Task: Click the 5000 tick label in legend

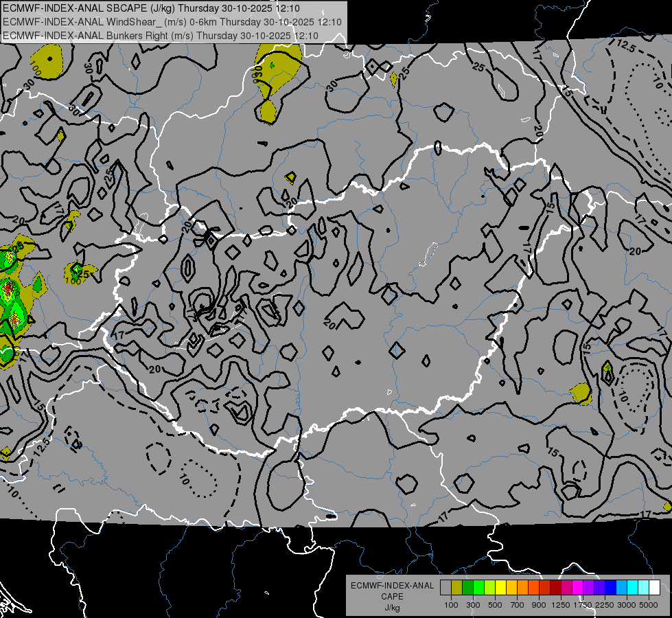Action: [x=649, y=605]
